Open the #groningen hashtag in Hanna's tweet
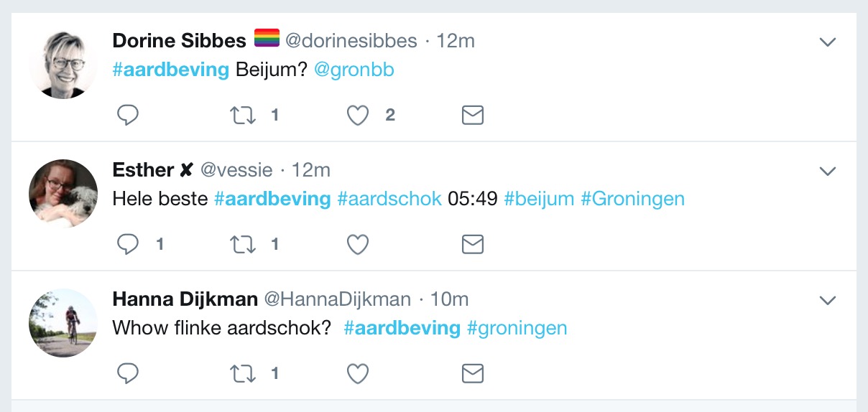This screenshot has width=868, height=412. click(x=517, y=328)
